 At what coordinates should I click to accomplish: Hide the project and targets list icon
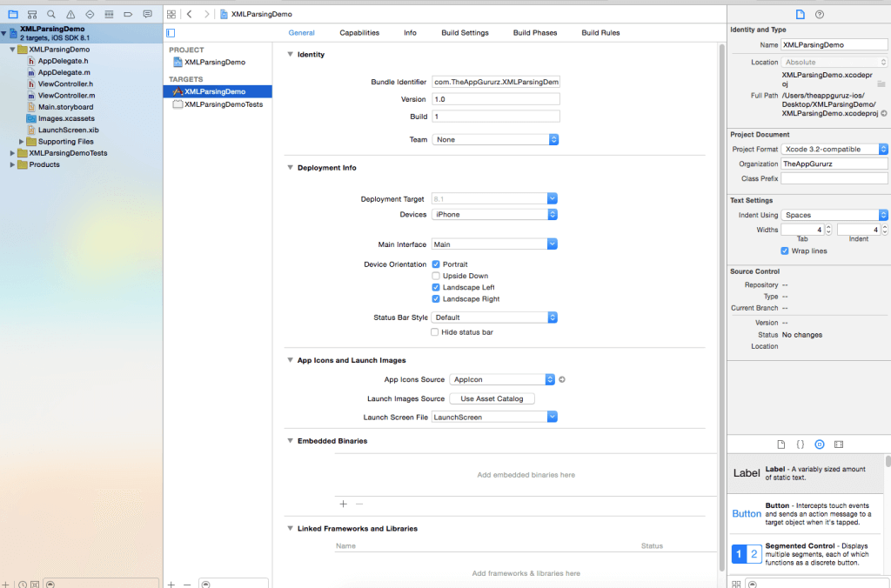coord(171,33)
